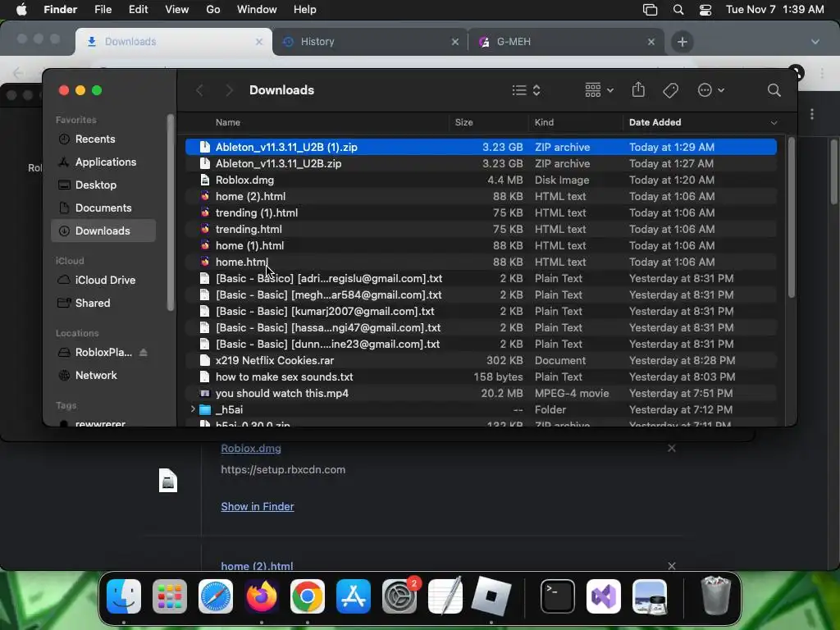
Task: Sort by the Size column header
Action: [464, 122]
